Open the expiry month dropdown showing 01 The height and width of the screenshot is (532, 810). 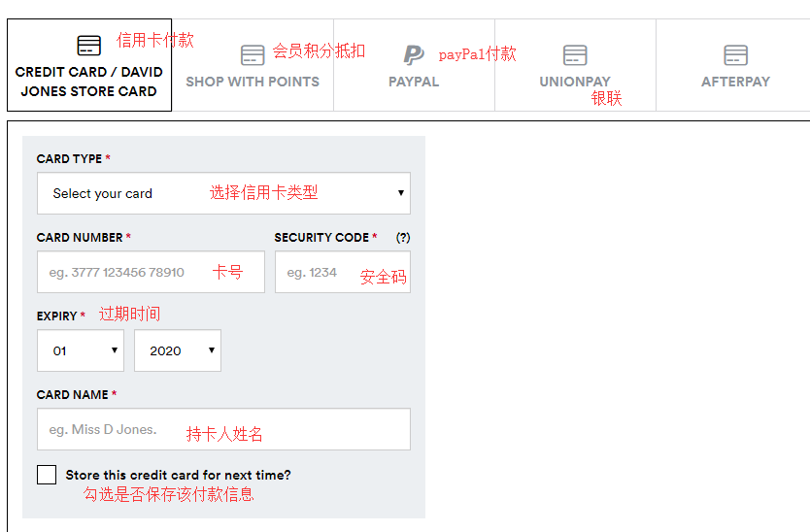coord(81,350)
